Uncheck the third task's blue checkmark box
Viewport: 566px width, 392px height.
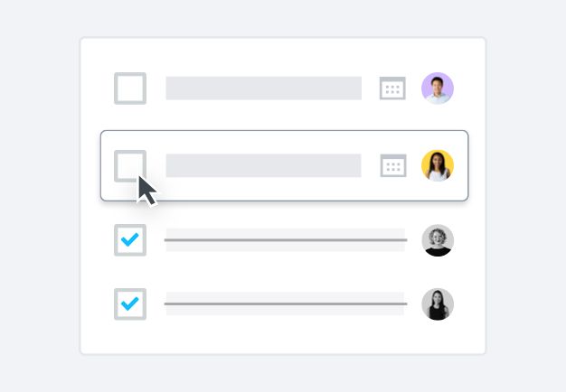pos(130,240)
